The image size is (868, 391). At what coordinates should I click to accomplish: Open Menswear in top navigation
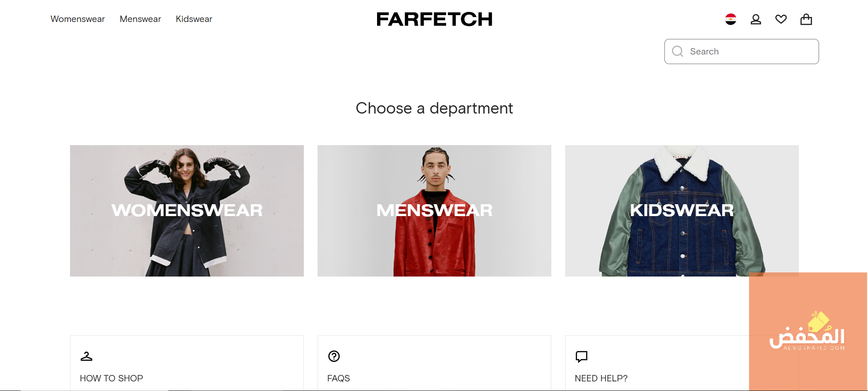(x=140, y=19)
